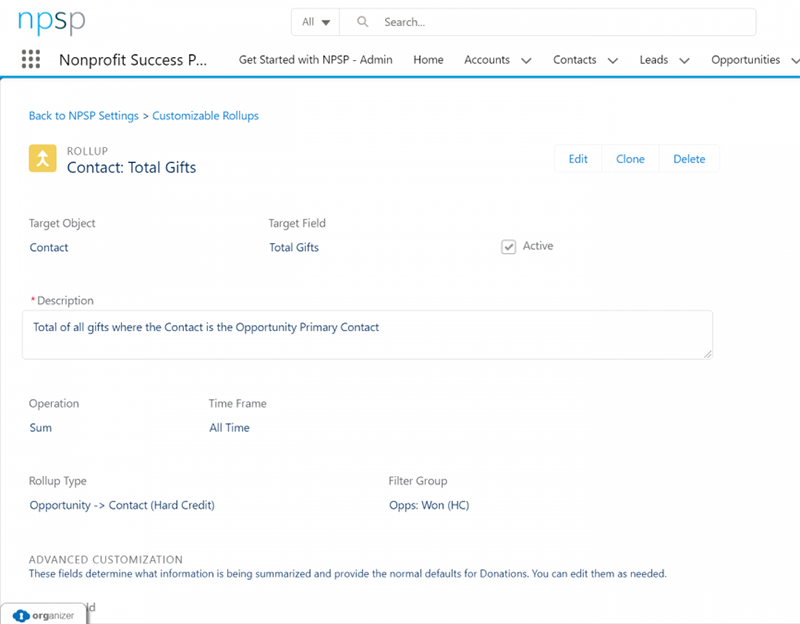Screen dimensions: 800x624
Task: Click the Edit button
Action: tap(578, 159)
